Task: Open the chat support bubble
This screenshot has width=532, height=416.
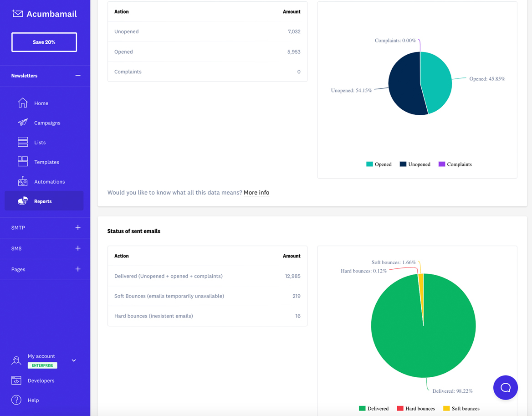Action: [505, 387]
